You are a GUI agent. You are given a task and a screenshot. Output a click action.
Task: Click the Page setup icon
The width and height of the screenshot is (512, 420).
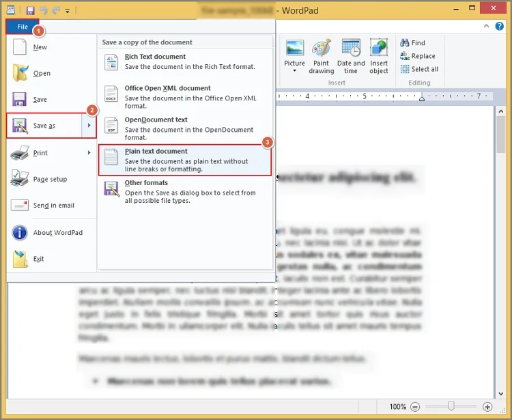[20, 178]
